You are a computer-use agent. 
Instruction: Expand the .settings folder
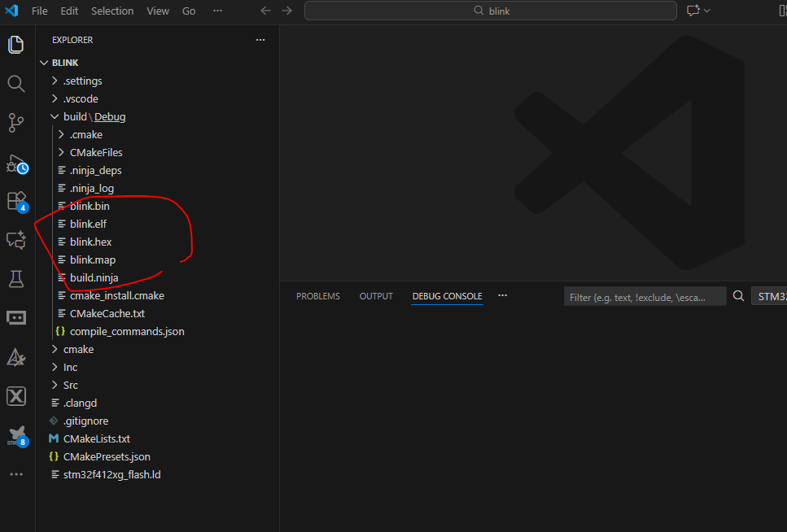click(82, 81)
